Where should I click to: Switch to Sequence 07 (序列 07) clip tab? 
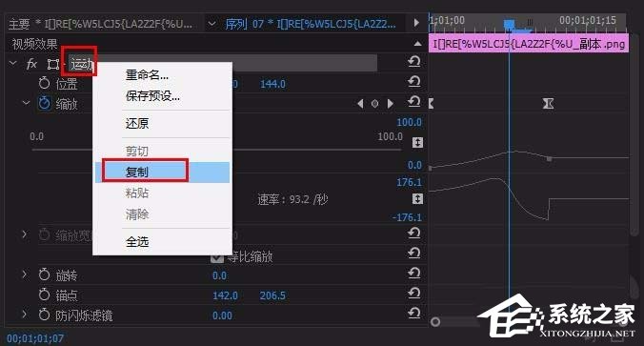(310, 24)
